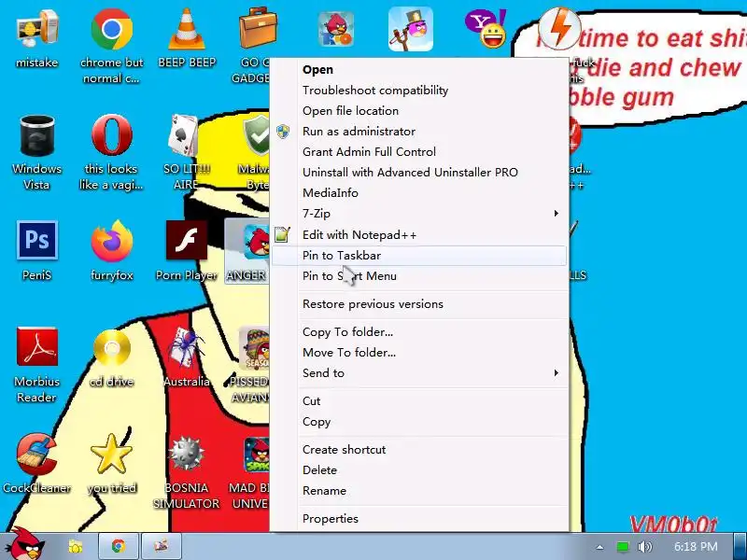Select the Flash player desktop icon

click(187, 240)
